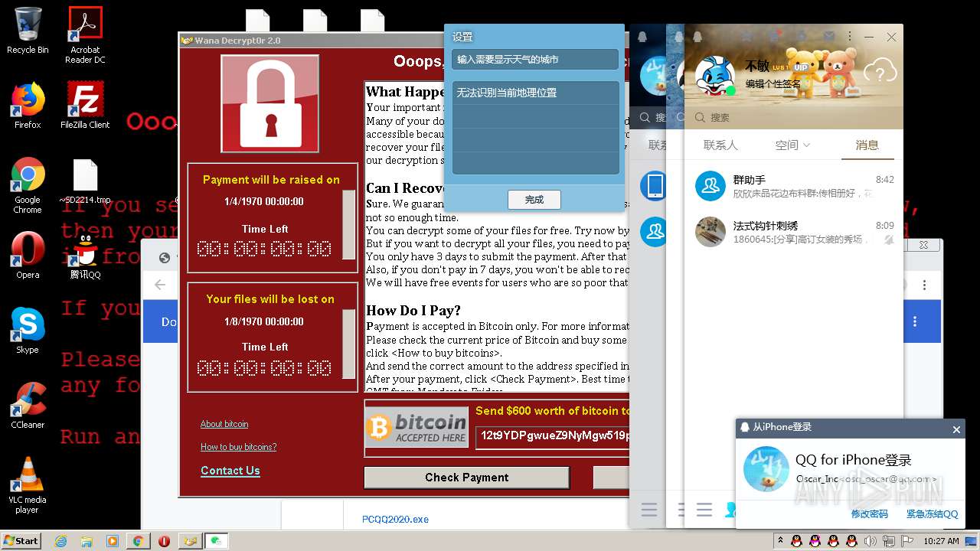Screen dimensions: 980x551
Task: Open the 法式钩针刺绣 group conversation
Action: (794, 232)
